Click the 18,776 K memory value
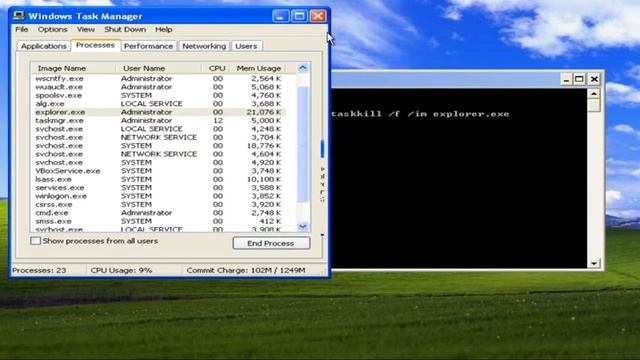640x360 pixels. (x=264, y=146)
